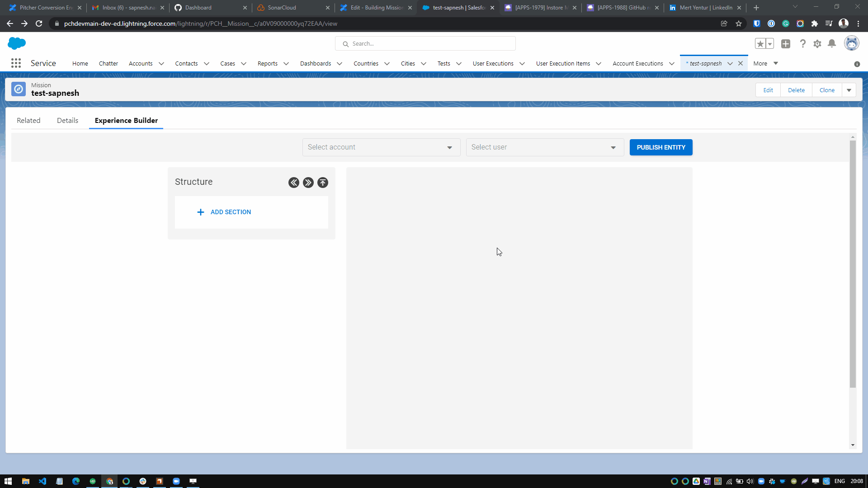This screenshot has width=868, height=488.
Task: Expand the record actions dropdown beside Clone
Action: (849, 90)
